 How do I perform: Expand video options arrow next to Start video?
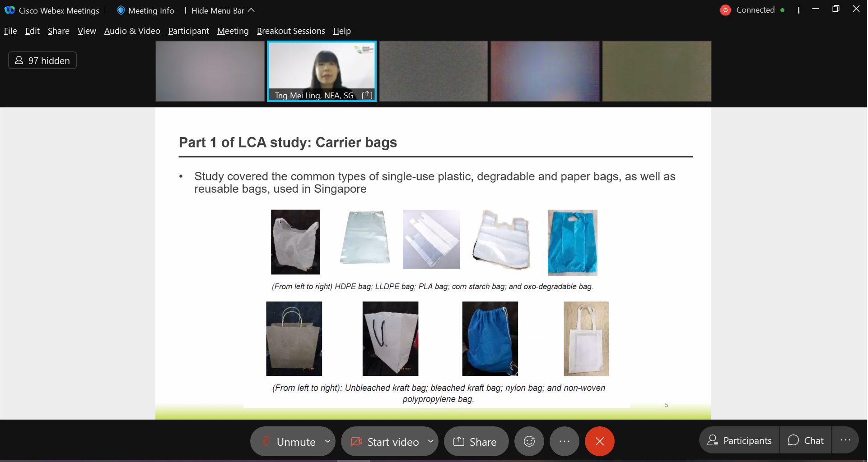[430, 441]
